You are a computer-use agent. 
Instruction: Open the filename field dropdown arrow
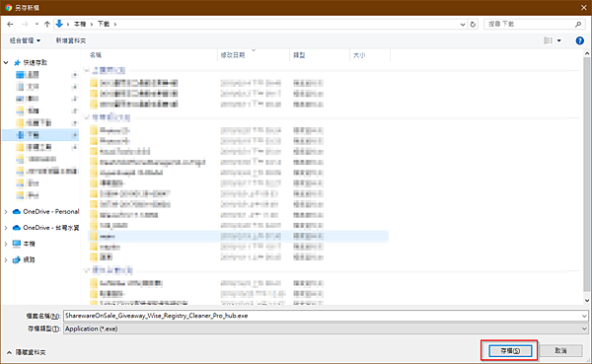pyautogui.click(x=584, y=316)
